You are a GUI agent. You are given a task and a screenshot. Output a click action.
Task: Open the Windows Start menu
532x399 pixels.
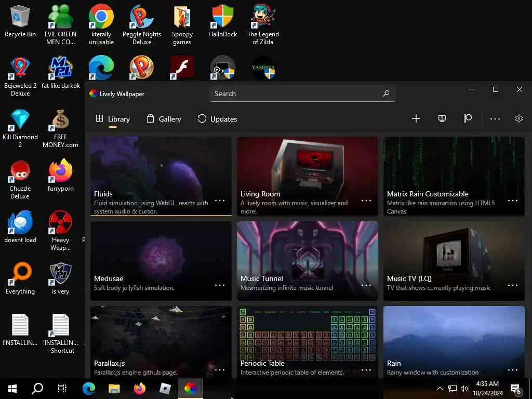click(x=12, y=389)
